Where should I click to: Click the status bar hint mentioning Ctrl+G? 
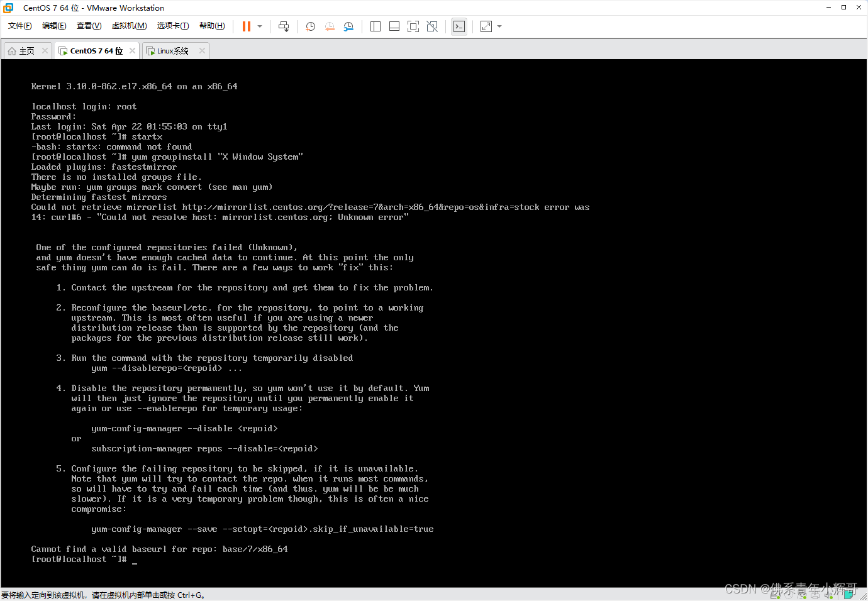click(103, 595)
